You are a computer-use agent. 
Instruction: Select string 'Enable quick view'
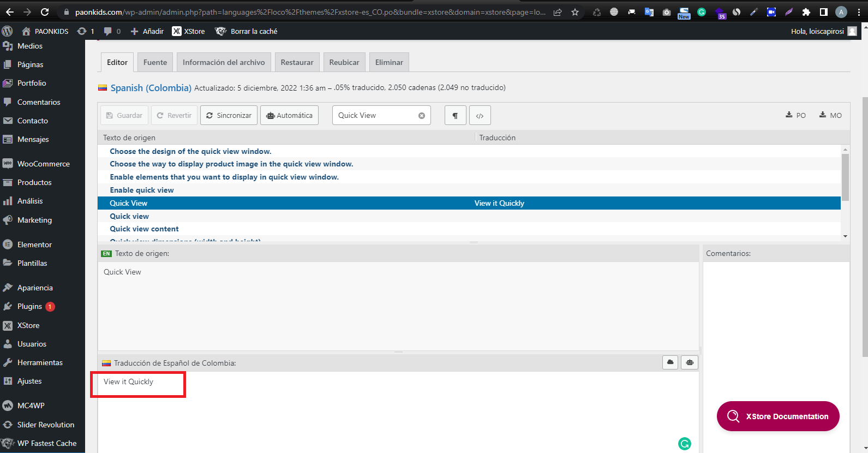coord(469,190)
